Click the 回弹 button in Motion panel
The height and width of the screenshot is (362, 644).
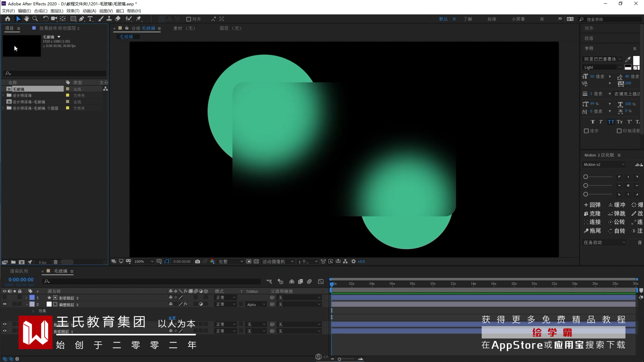592,205
